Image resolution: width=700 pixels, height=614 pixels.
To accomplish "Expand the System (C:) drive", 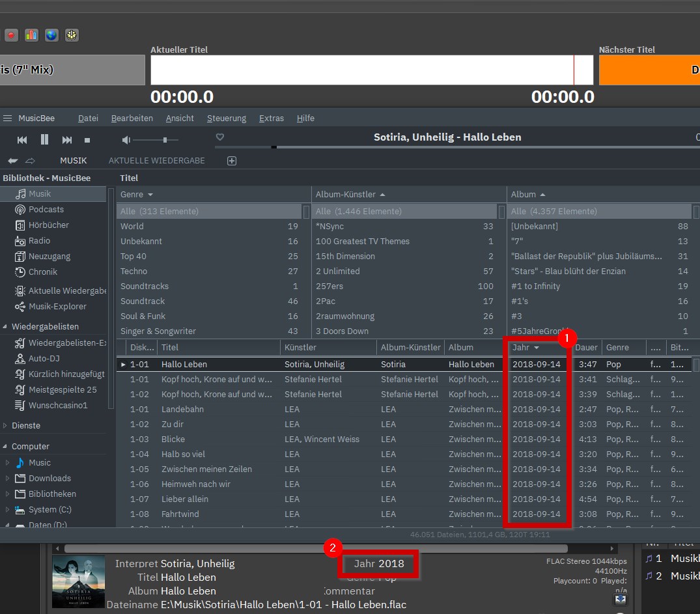I will [7, 510].
